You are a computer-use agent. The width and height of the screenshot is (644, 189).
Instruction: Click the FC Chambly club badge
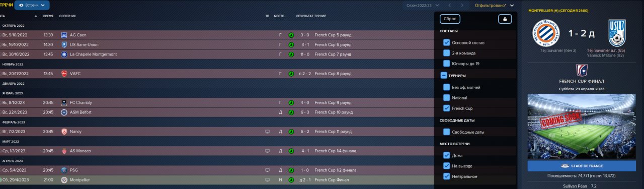64,103
